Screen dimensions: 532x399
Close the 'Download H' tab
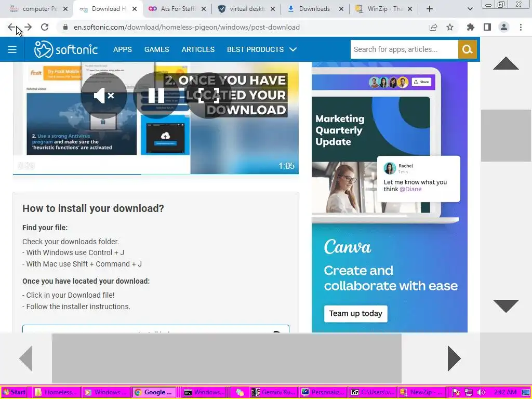coord(135,9)
